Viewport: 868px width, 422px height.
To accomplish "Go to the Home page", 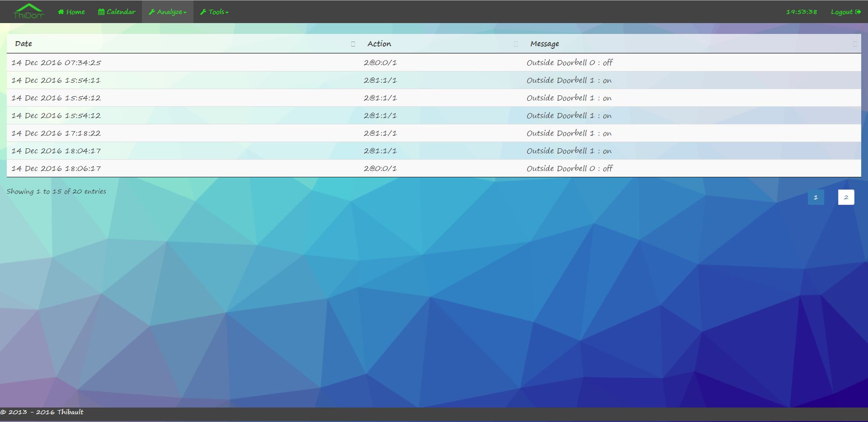I will point(71,12).
